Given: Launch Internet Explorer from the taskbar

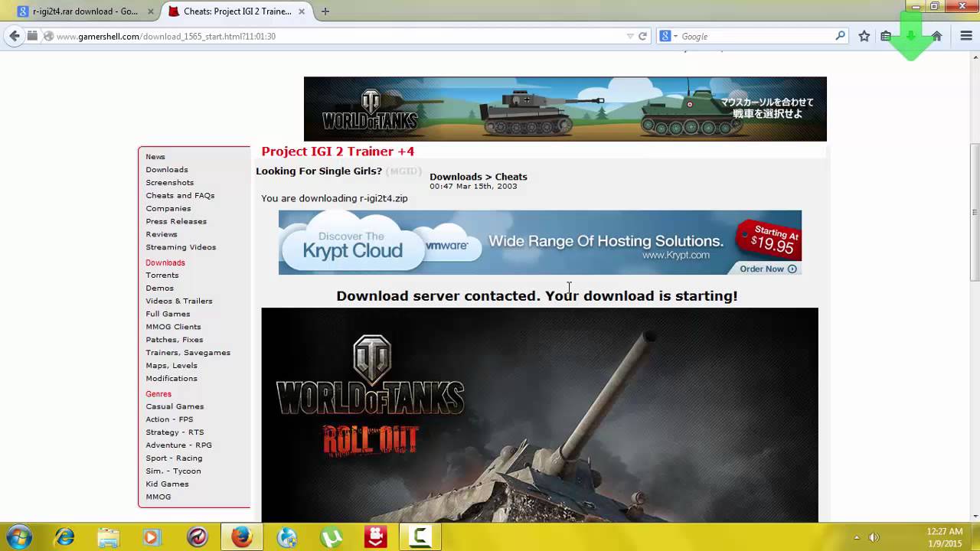Looking at the screenshot, I should pyautogui.click(x=64, y=537).
